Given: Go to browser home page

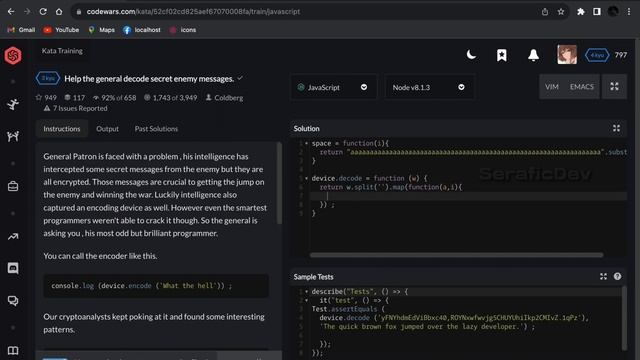Looking at the screenshot, I should tap(59, 11).
